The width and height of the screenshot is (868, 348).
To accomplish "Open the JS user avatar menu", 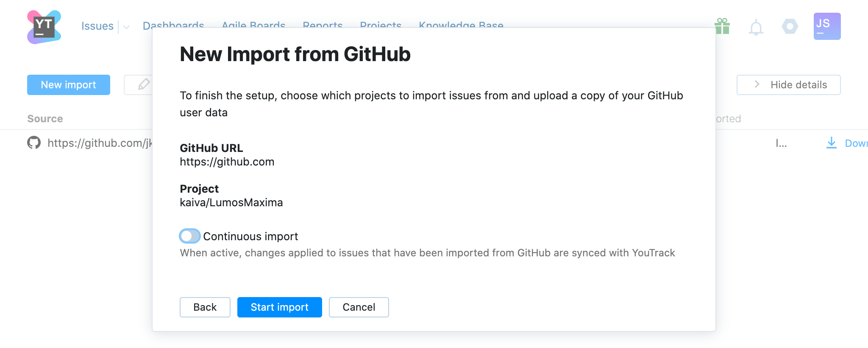I will 827,26.
